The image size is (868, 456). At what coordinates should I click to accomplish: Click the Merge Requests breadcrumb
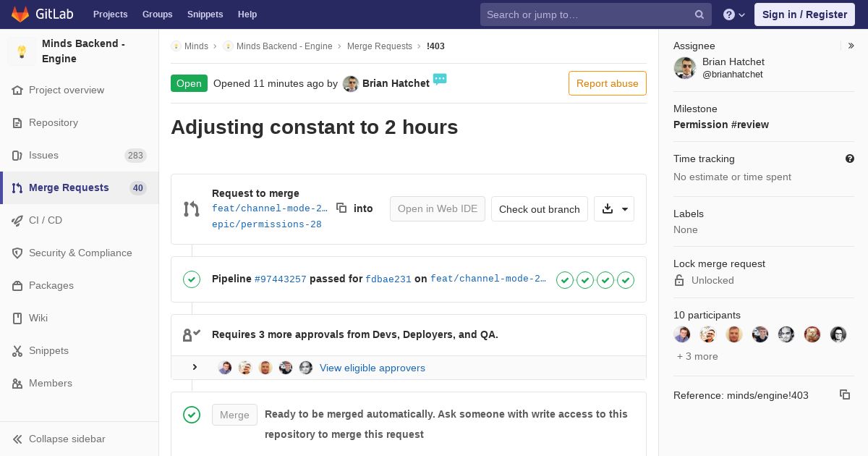point(380,46)
